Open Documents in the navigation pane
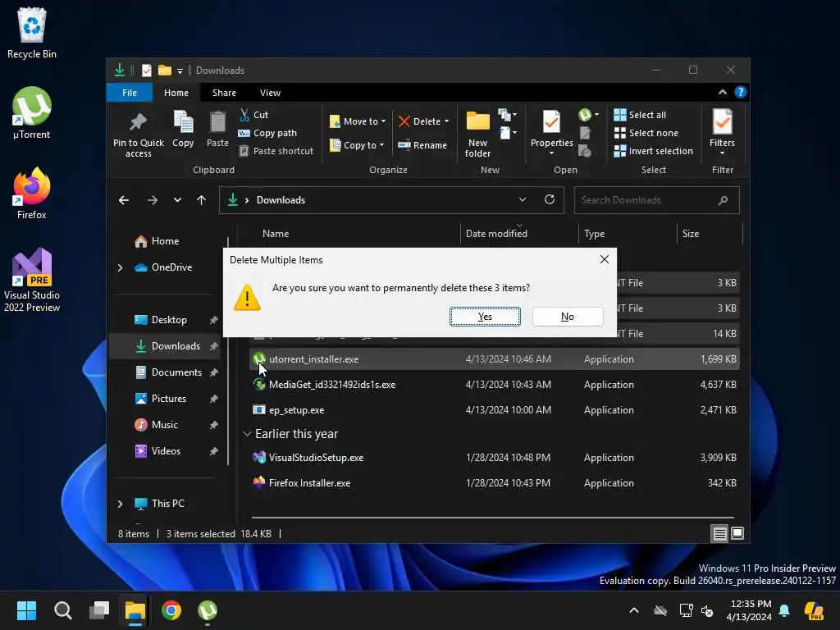The height and width of the screenshot is (630, 840). [176, 372]
